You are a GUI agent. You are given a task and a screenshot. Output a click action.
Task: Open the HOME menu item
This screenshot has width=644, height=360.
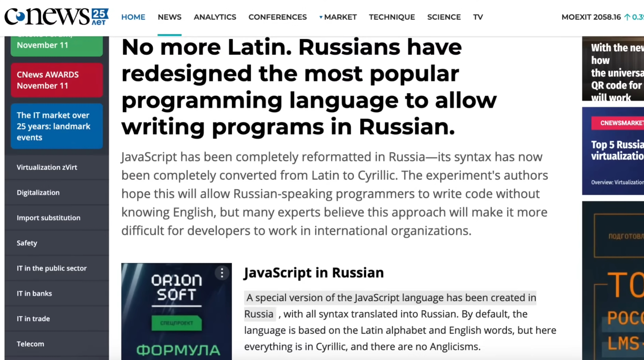(x=133, y=17)
